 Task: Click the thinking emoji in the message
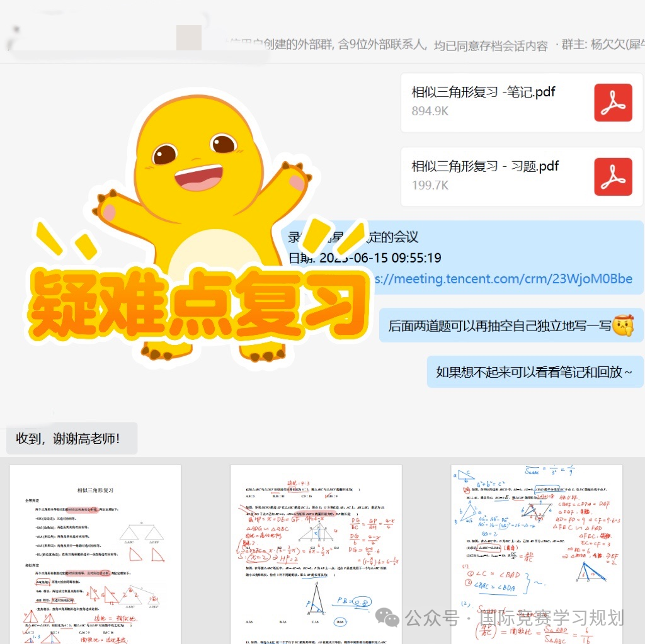[623, 325]
